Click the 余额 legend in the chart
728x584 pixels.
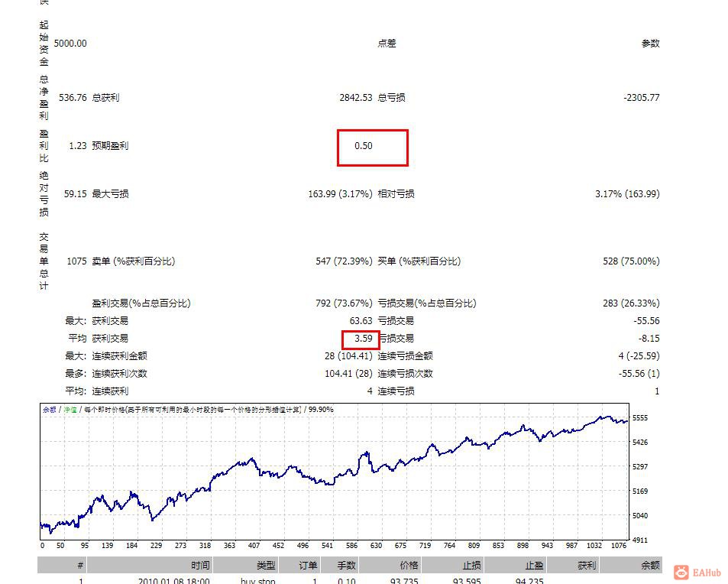pos(50,410)
